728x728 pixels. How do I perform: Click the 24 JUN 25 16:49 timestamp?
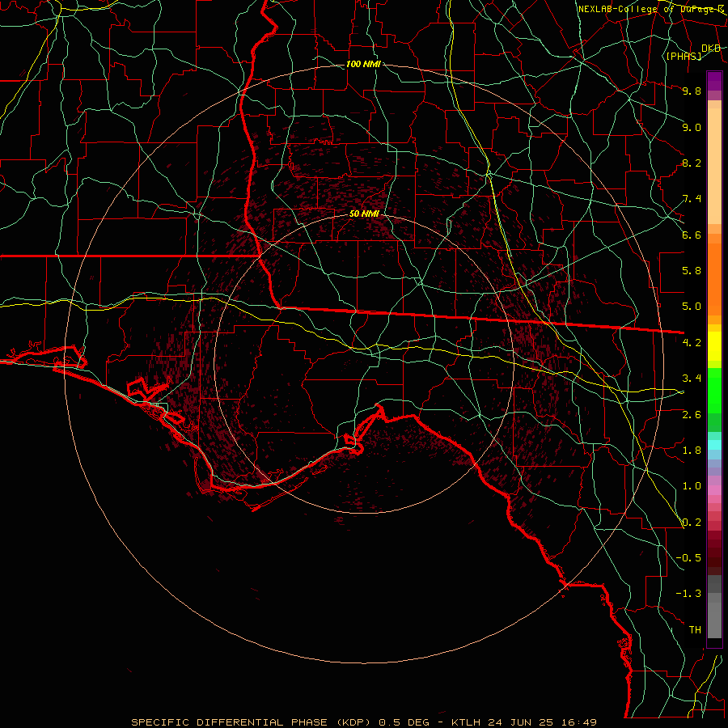542,722
